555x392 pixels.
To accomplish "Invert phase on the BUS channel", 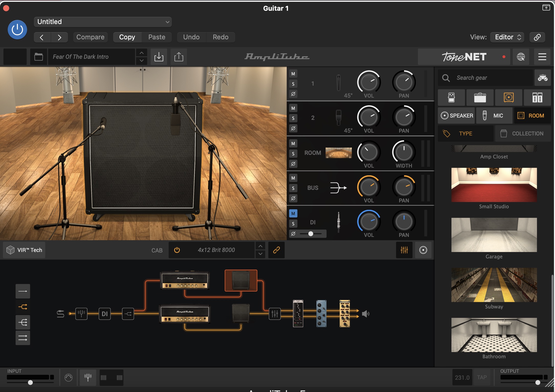I will point(293,198).
